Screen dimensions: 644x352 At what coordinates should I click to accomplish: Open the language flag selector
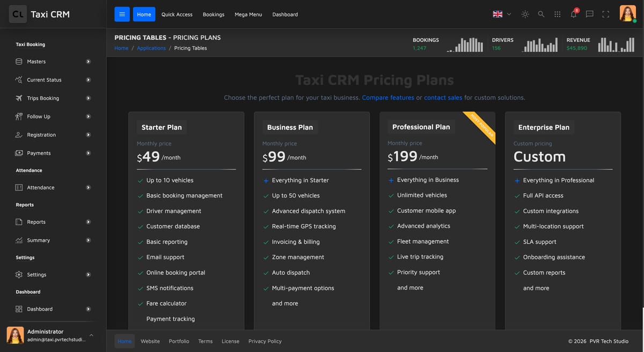click(x=502, y=14)
